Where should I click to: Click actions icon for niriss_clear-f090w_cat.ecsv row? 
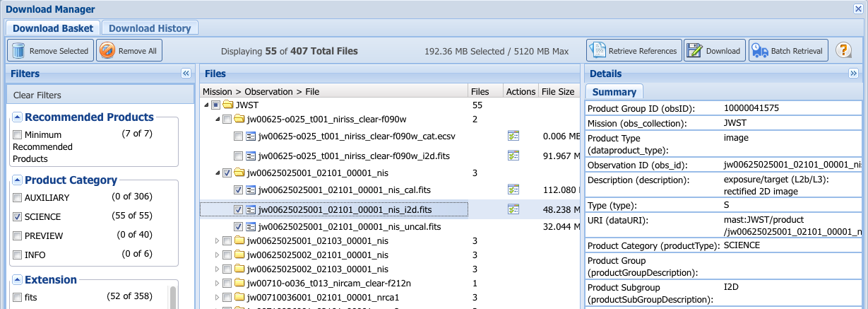[x=513, y=136]
